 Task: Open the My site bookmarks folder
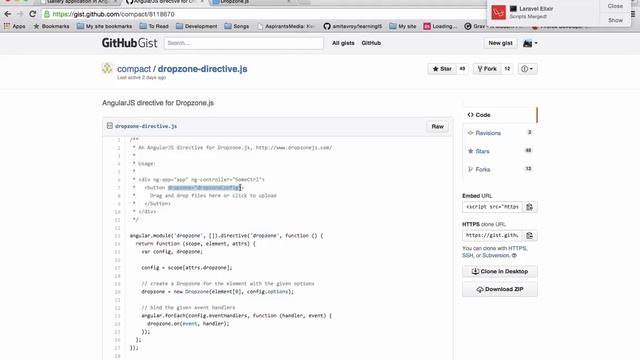[x=104, y=26]
